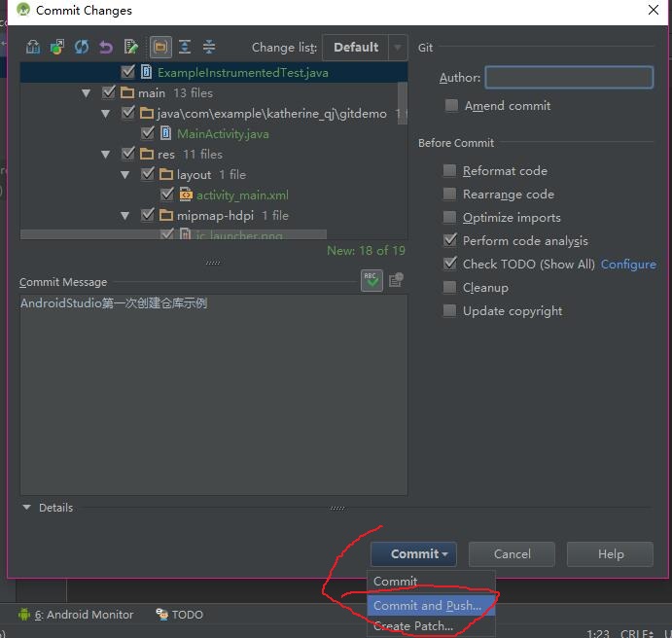Select the ExampleInstrumentedTest.java row
672x638 pixels.
click(214, 72)
